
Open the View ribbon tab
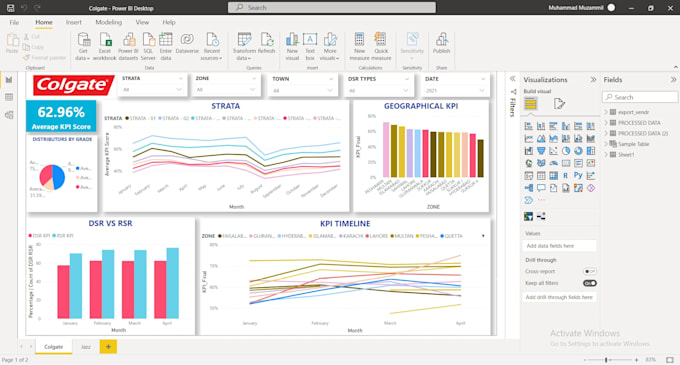tap(142, 22)
